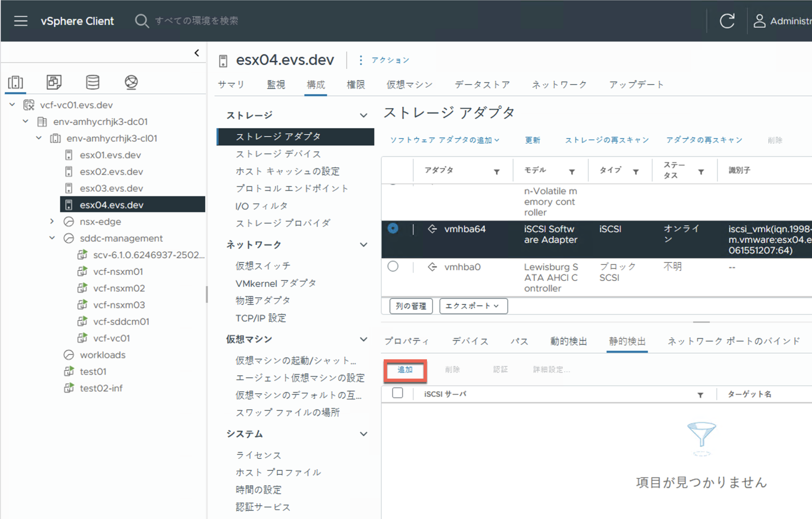Switch to VMs and Templates inventory view
The image size is (812, 519).
point(54,82)
